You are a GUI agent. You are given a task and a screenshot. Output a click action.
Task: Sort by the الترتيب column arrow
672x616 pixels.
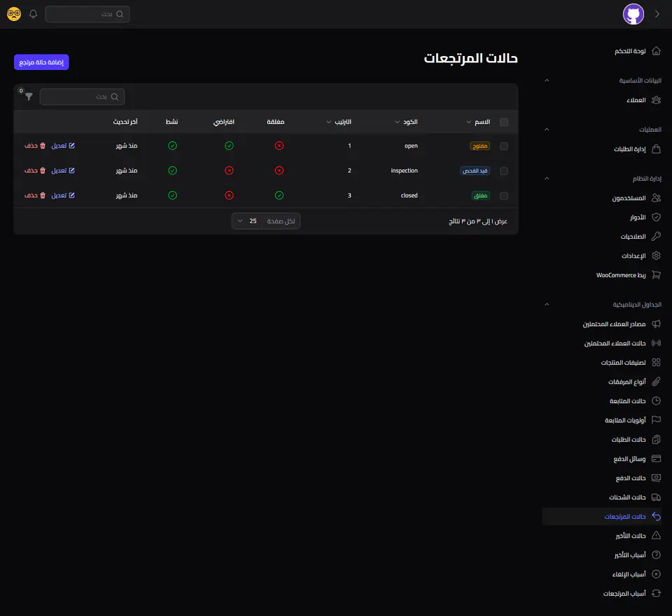[x=329, y=122]
